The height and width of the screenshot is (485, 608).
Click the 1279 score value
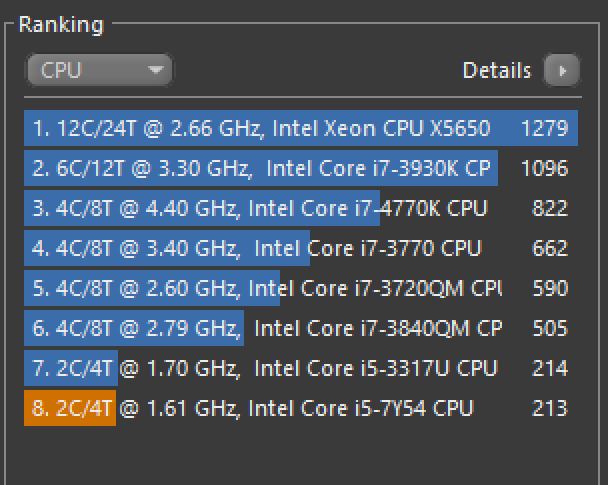coord(544,128)
